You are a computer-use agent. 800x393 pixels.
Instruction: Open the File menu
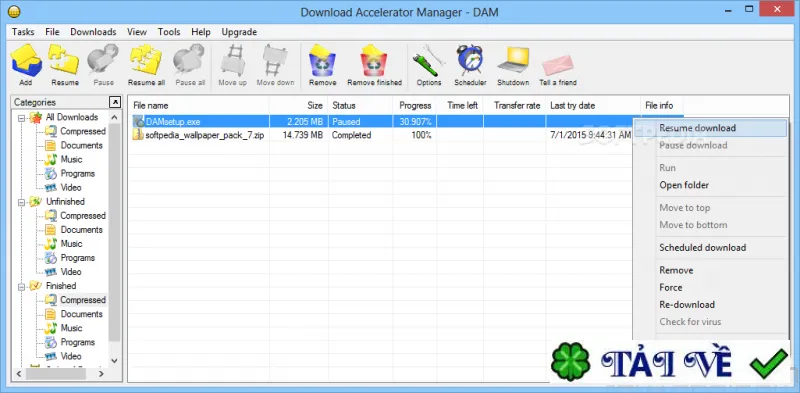pos(52,32)
